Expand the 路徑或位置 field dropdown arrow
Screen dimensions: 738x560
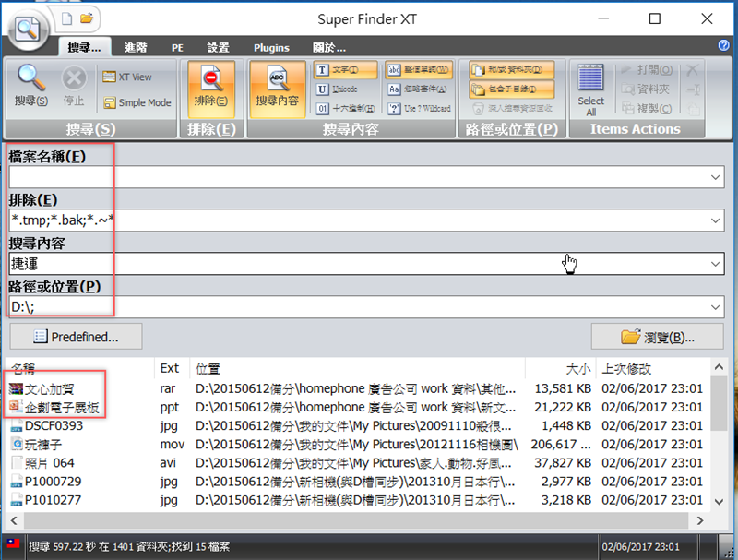tap(715, 307)
